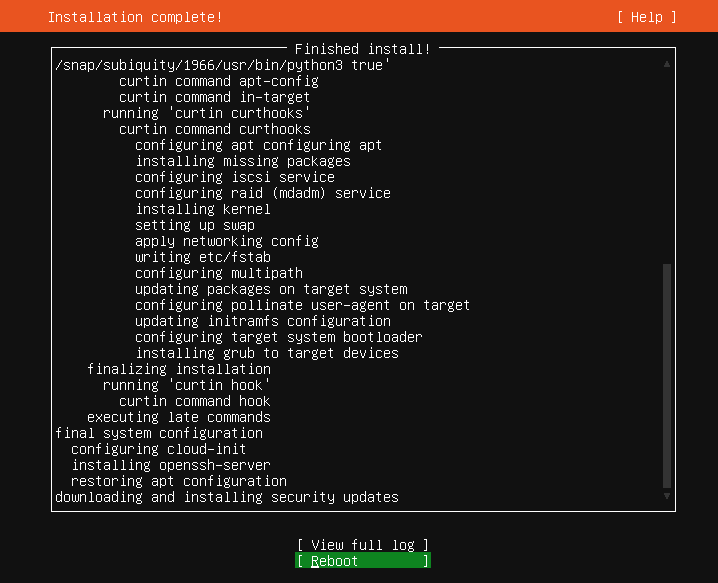Click the 'apply networking config' line
Image resolution: width=718 pixels, height=583 pixels.
227,241
